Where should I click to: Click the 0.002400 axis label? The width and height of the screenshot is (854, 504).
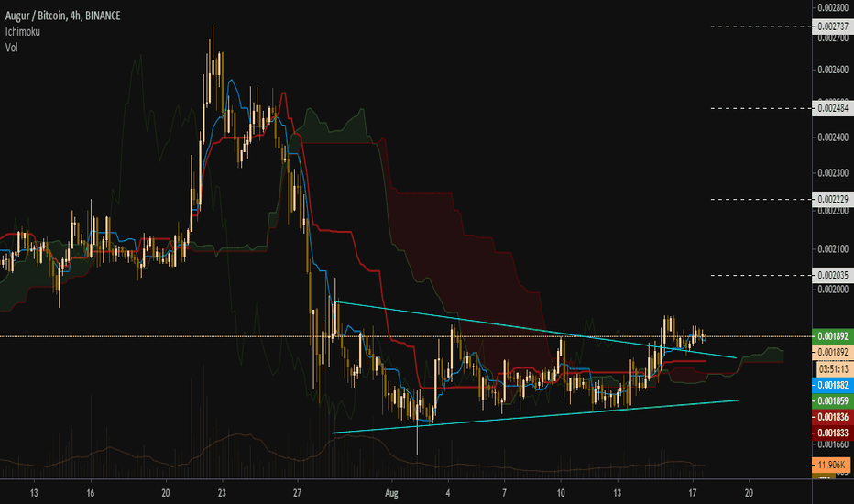click(x=833, y=137)
